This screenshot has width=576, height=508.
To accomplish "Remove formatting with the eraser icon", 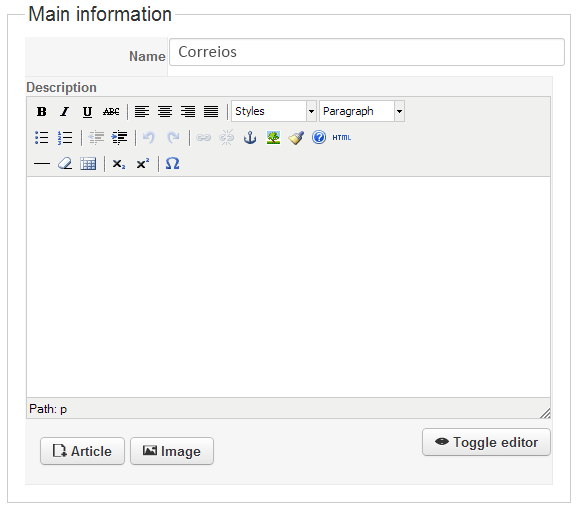I will point(65,164).
